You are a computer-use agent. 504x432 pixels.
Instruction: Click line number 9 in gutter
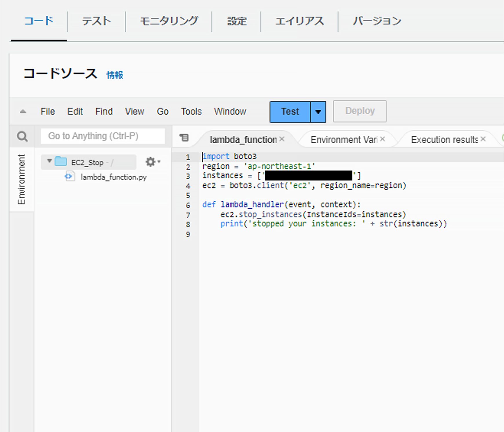pyautogui.click(x=188, y=234)
